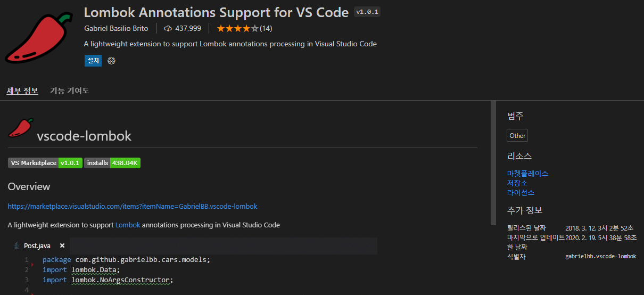Click the large red chili extension icon
644x295 pixels.
38,39
